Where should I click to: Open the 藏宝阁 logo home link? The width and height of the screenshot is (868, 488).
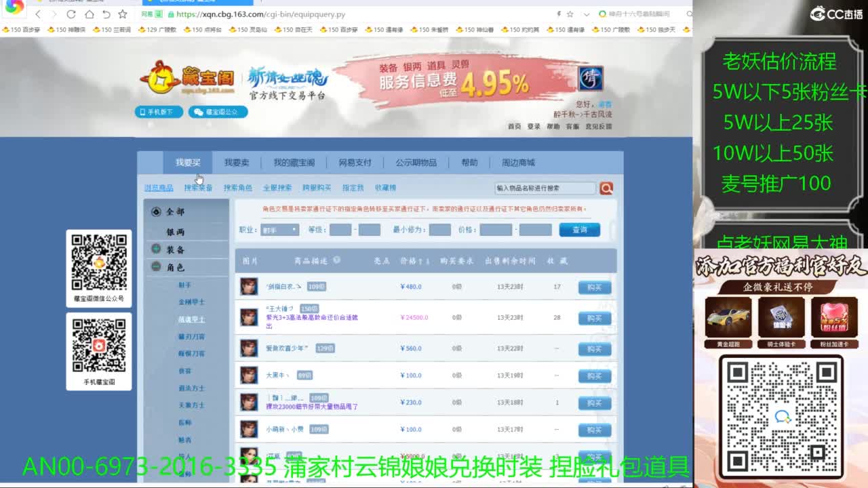pos(189,79)
